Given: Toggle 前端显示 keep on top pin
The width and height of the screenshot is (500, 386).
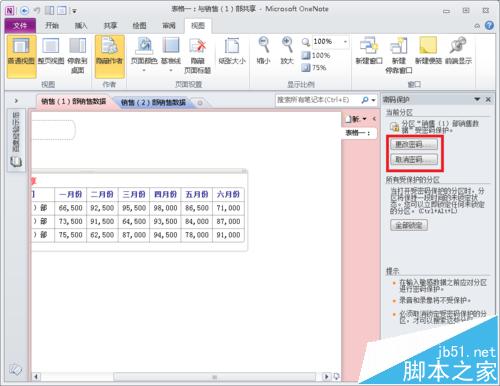Looking at the screenshot, I should click(x=458, y=52).
